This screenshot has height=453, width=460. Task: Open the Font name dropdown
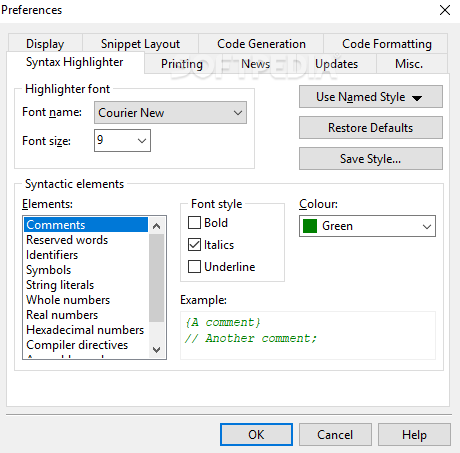(x=170, y=113)
